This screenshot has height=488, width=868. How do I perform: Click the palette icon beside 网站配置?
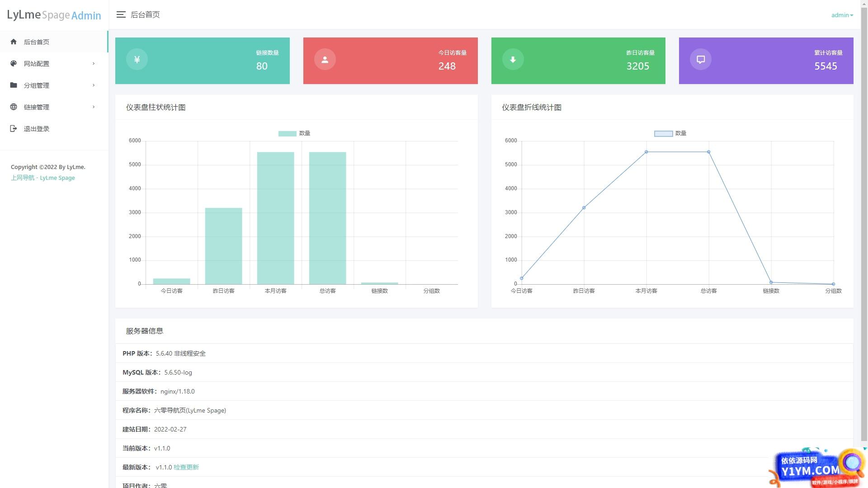pyautogui.click(x=14, y=63)
